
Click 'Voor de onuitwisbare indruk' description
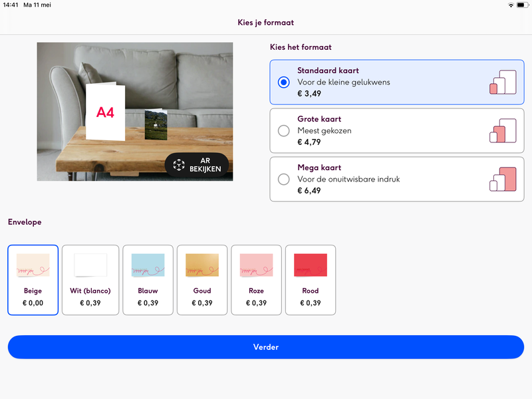click(x=348, y=179)
